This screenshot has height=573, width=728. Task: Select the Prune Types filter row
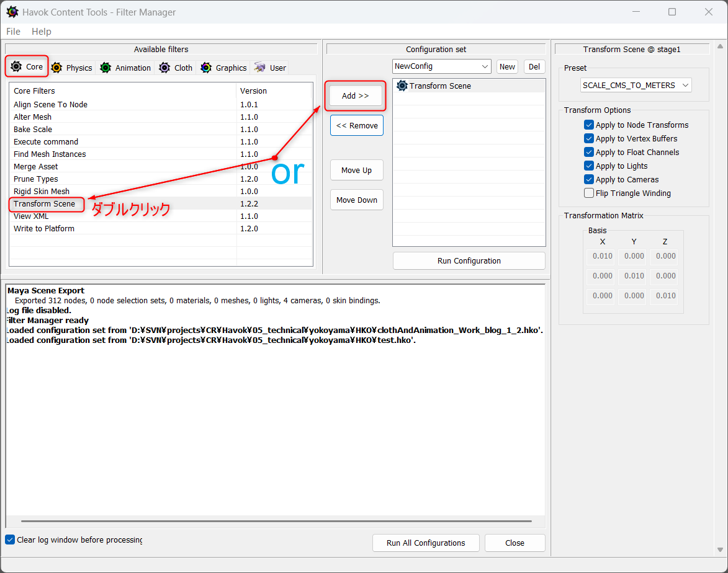pyautogui.click(x=161, y=179)
